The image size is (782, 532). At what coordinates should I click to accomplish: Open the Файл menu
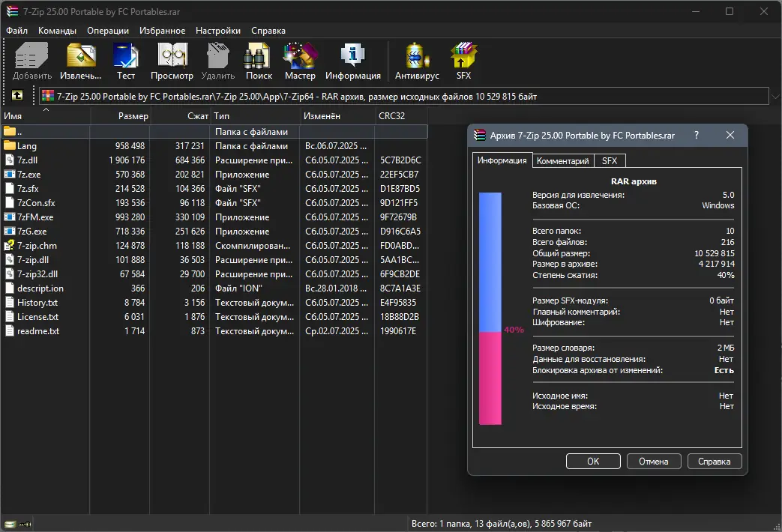(x=16, y=31)
